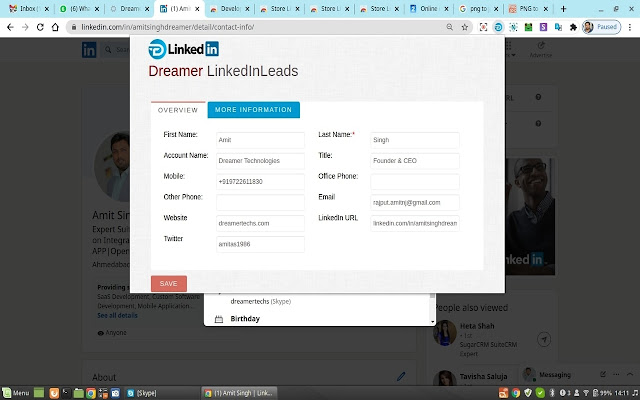Click the Email field
The width and height of the screenshot is (640, 400).
pyautogui.click(x=415, y=202)
